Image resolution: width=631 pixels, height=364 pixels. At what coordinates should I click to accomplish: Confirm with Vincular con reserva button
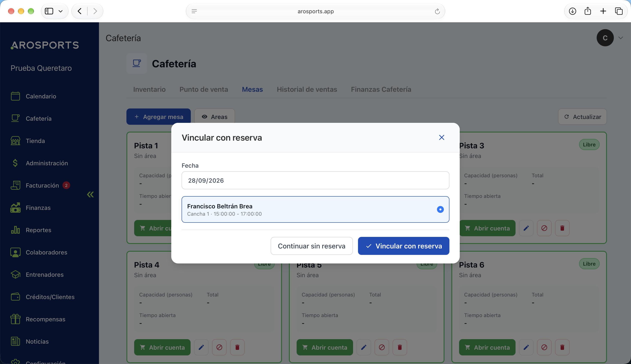point(403,246)
